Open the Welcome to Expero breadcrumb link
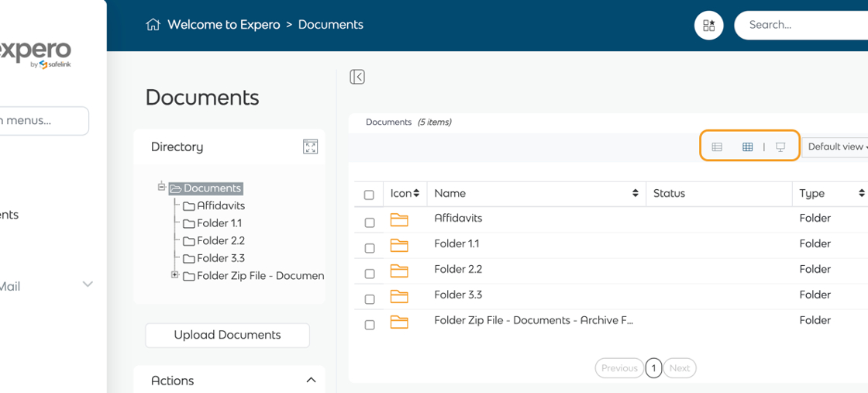 (223, 25)
